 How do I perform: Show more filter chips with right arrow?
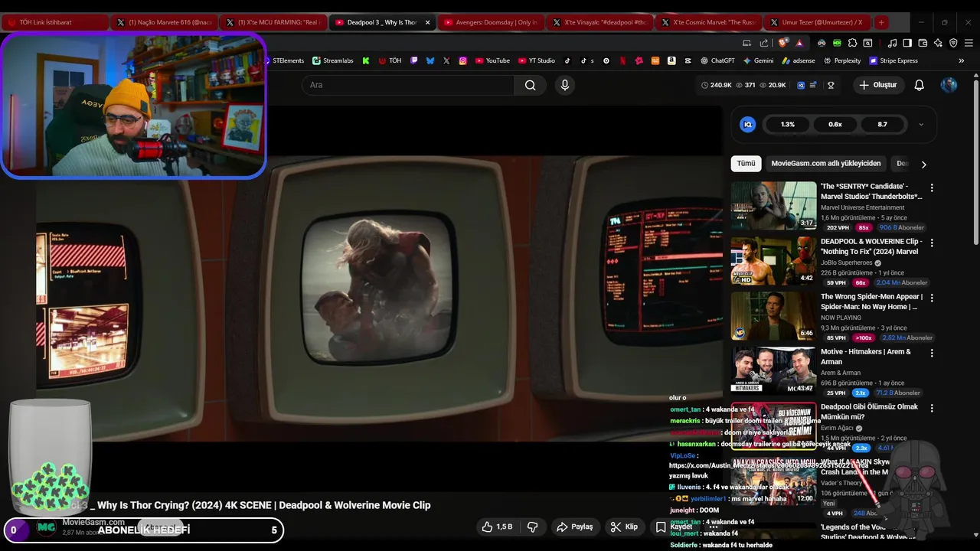click(923, 164)
